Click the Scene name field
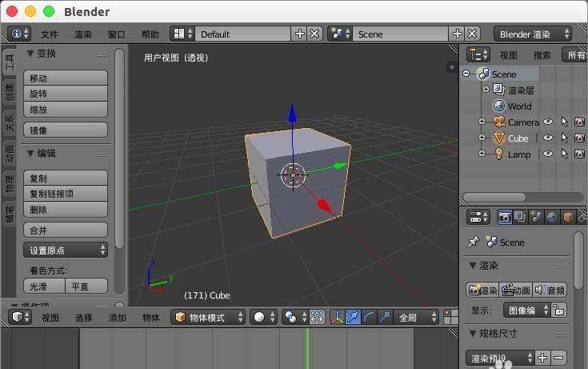588x369 pixels. pos(401,34)
